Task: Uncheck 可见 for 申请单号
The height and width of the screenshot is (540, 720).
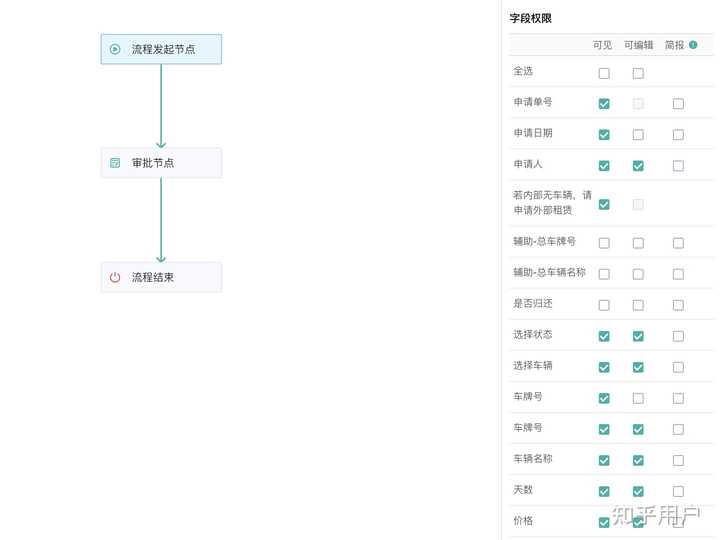Action: click(604, 104)
